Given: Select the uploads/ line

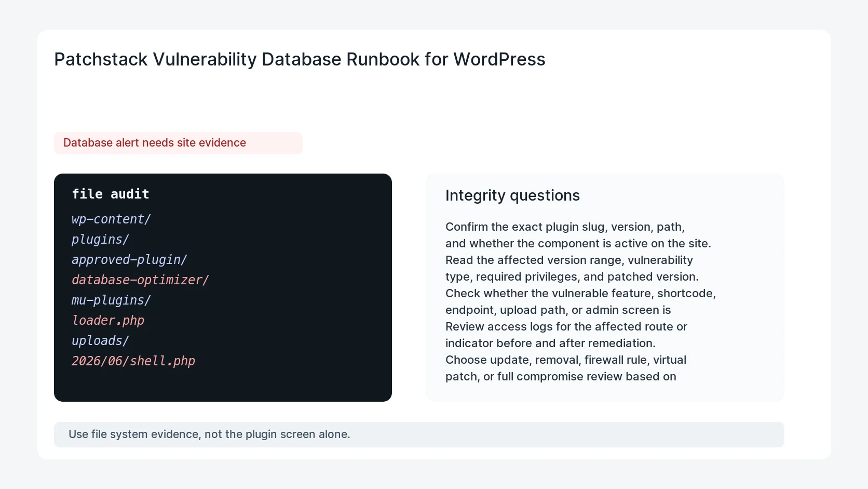Looking at the screenshot, I should click(100, 341).
